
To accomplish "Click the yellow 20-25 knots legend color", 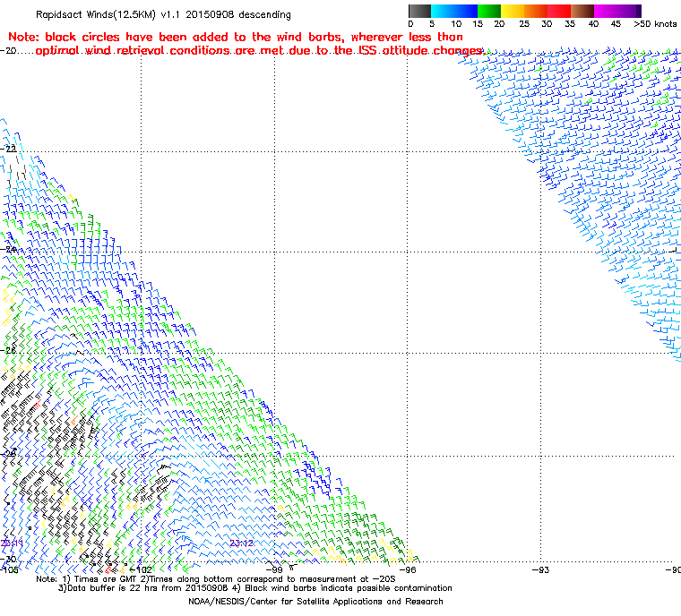I will coord(513,11).
